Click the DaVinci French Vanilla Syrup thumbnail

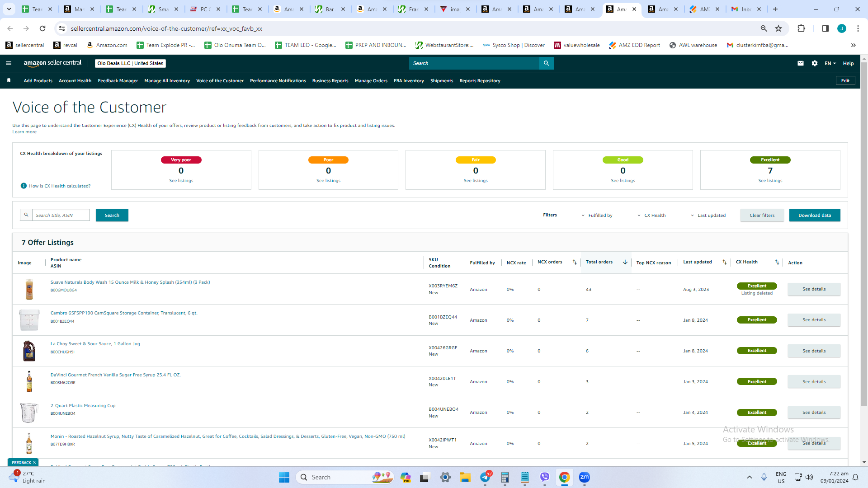coord(29,382)
